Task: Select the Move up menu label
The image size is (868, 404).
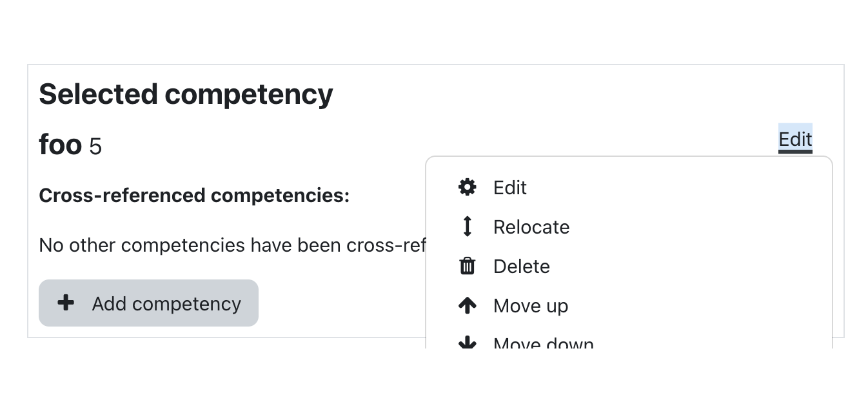Action: [x=531, y=306]
